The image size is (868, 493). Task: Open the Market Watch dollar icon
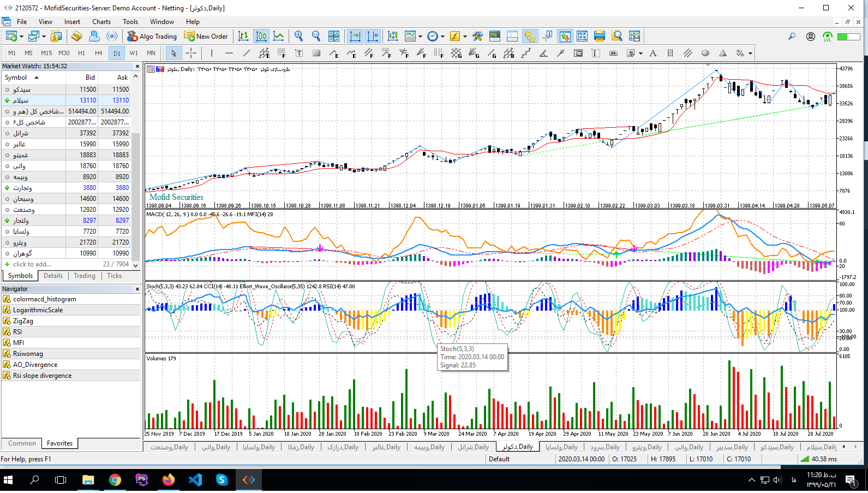(56, 36)
